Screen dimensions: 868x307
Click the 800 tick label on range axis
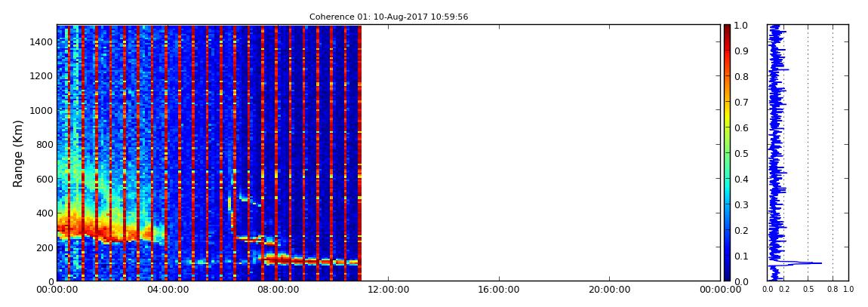coord(44,145)
